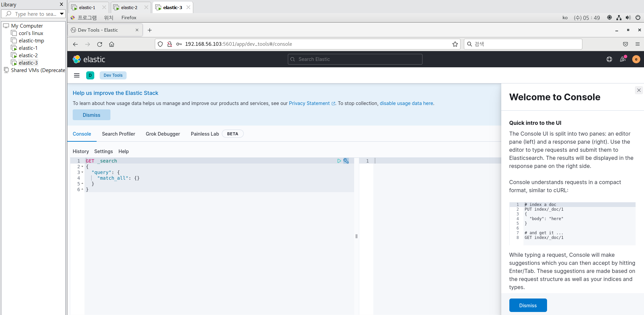Bookmark this page with the star icon
Screen dimensions: 644x315
[x=455, y=44]
